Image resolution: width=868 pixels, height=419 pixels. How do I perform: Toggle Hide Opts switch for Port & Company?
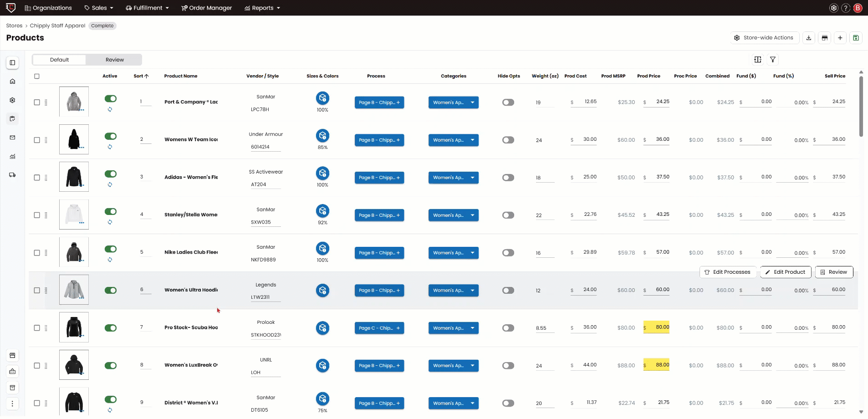click(x=508, y=102)
